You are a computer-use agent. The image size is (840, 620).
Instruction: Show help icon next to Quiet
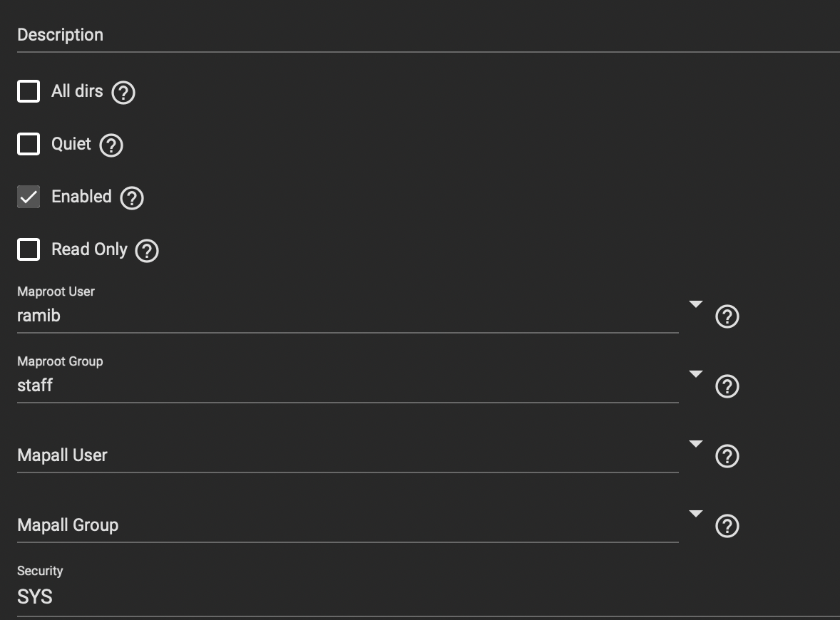pyautogui.click(x=111, y=145)
